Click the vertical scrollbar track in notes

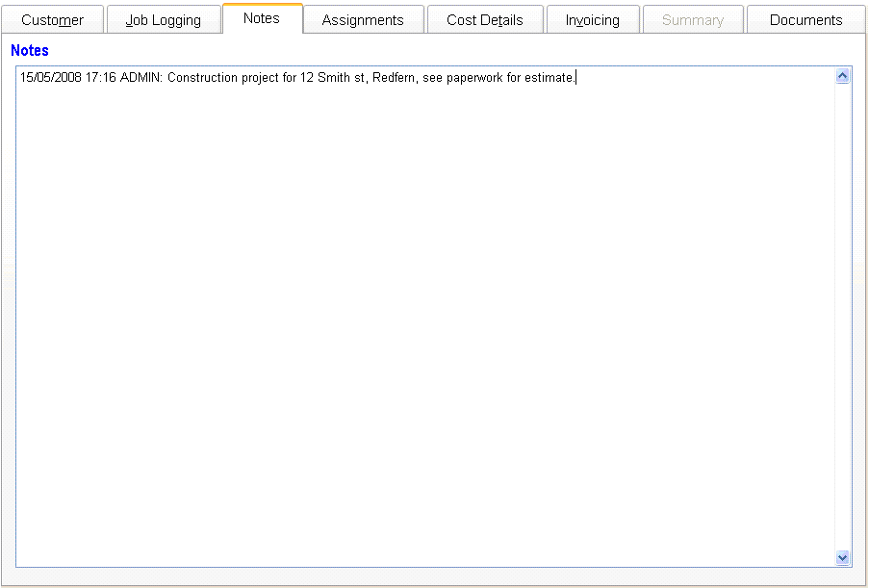pos(843,318)
